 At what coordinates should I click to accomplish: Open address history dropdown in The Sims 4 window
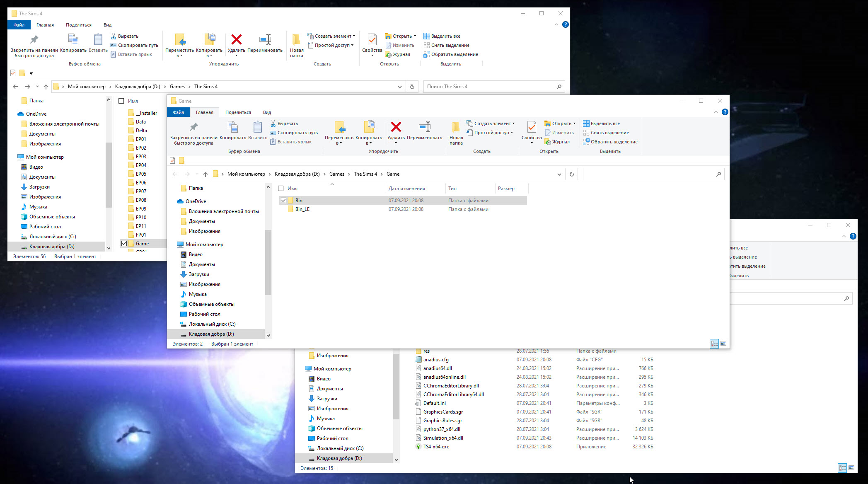tap(399, 87)
